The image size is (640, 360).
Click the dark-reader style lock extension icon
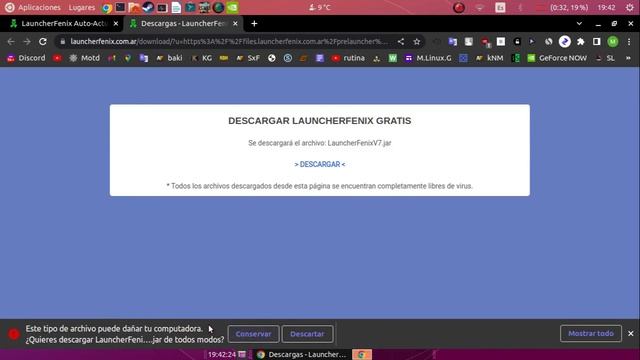517,42
